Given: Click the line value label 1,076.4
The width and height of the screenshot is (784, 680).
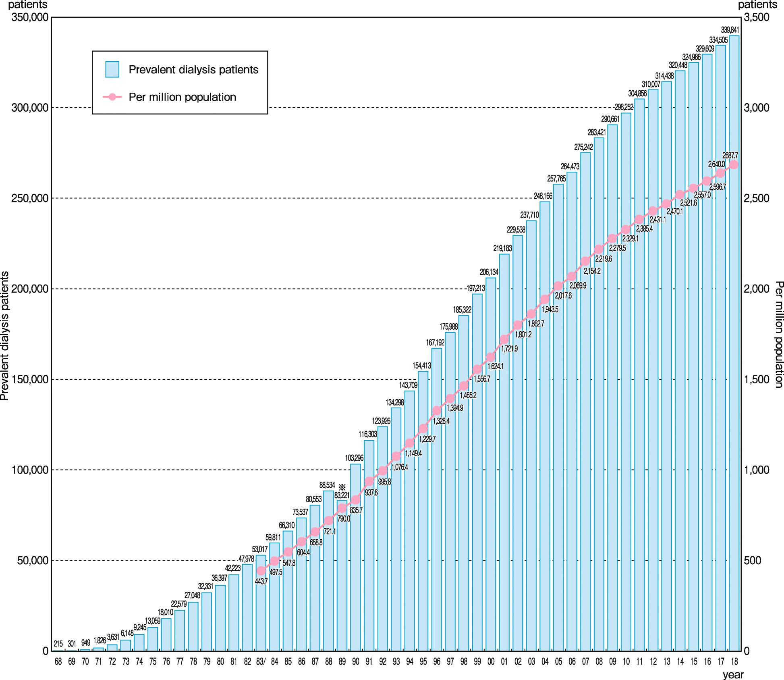Looking at the screenshot, I should point(399,467).
